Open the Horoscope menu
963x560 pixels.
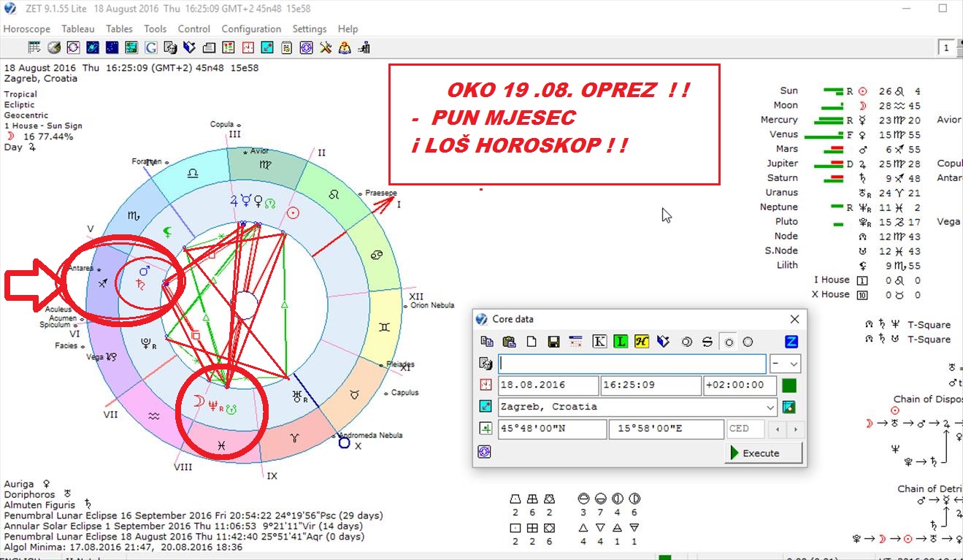coord(27,29)
